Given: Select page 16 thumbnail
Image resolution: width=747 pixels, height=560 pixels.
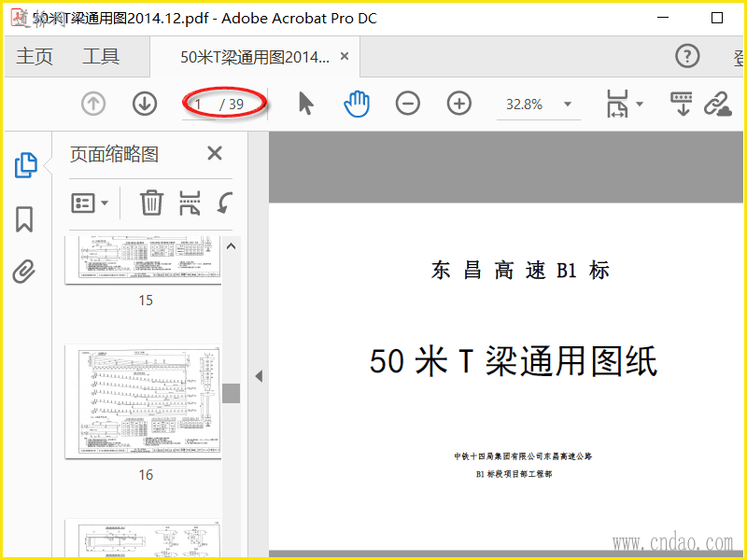Looking at the screenshot, I should (x=143, y=401).
